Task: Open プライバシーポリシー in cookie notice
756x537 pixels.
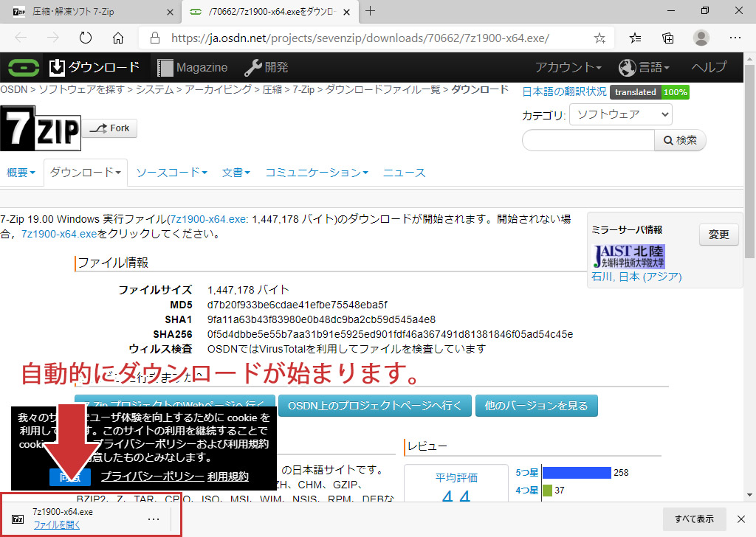Action: [x=152, y=477]
